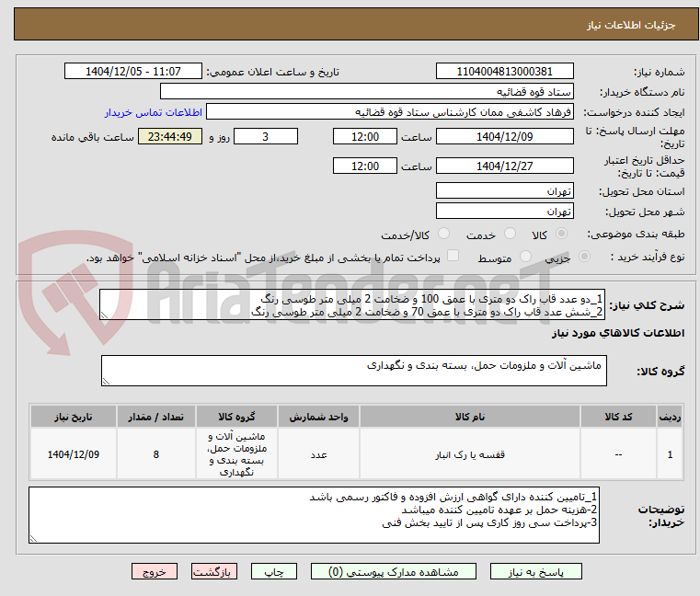
Task: Click the خروج exit button
Action: (154, 571)
